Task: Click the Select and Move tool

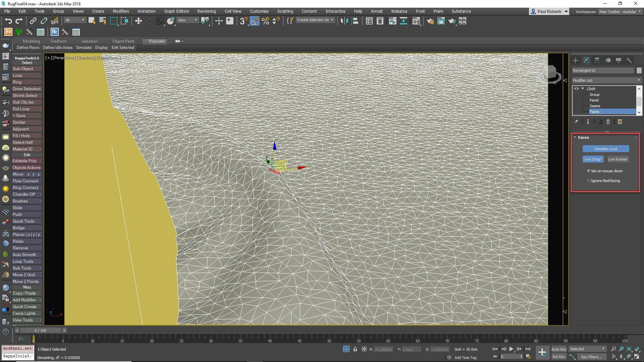Action: click(x=138, y=21)
